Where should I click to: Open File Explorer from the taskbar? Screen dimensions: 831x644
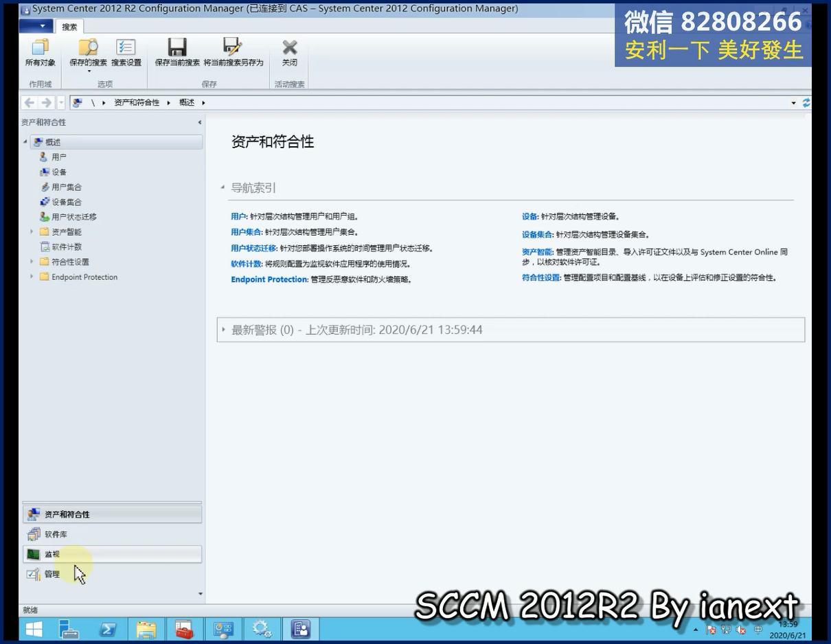coord(146,629)
